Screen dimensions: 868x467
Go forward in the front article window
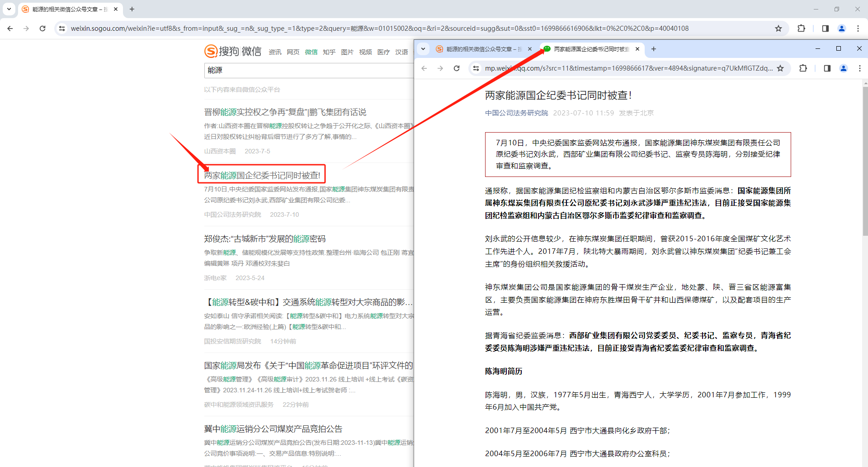pos(440,68)
